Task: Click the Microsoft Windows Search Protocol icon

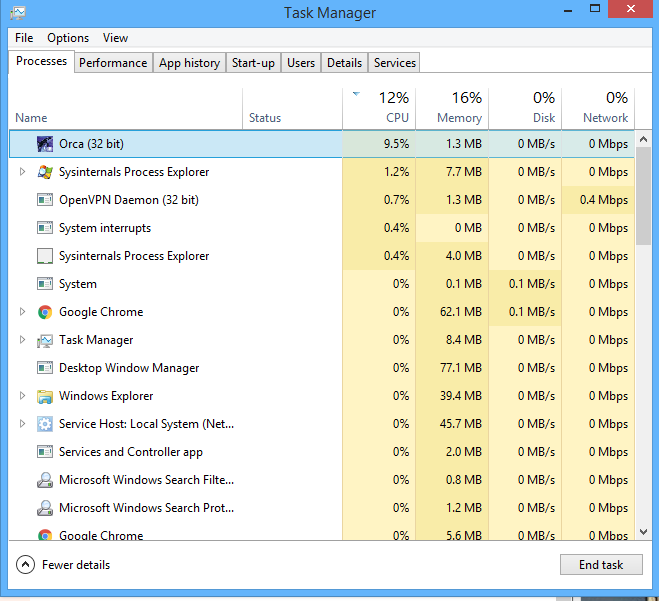Action: 45,508
